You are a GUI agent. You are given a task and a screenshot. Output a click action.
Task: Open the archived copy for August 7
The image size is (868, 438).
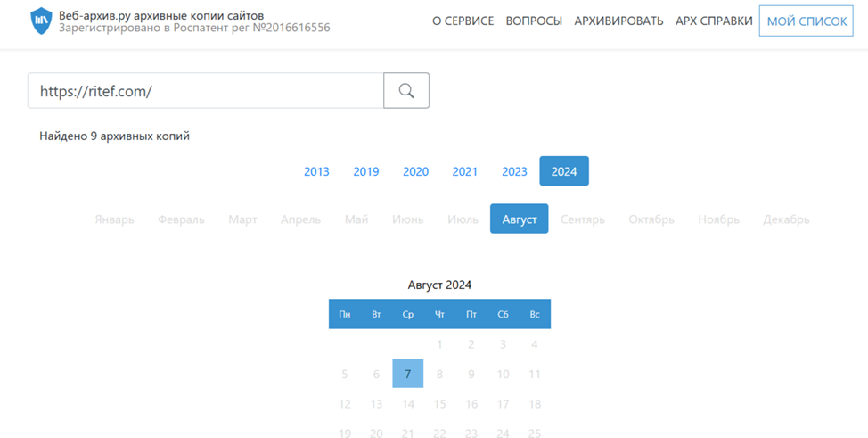pyautogui.click(x=407, y=374)
